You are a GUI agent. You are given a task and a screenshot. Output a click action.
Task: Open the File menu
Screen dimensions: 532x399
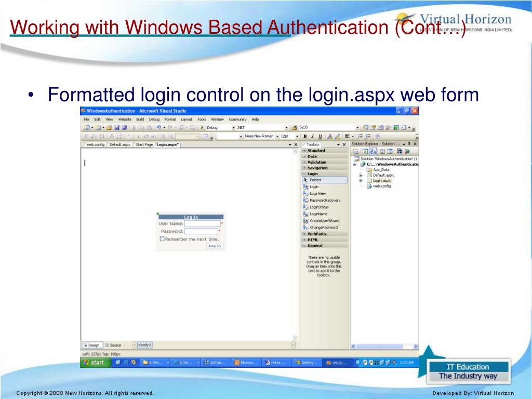(86, 119)
